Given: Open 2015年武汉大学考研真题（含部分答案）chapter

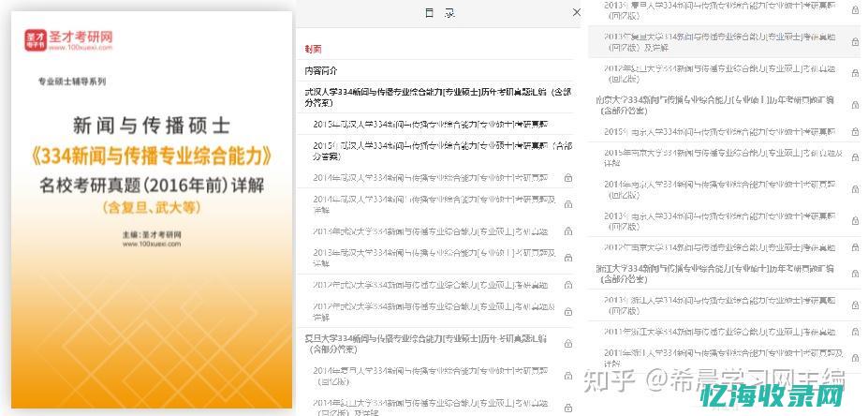Looking at the screenshot, I should [442, 151].
